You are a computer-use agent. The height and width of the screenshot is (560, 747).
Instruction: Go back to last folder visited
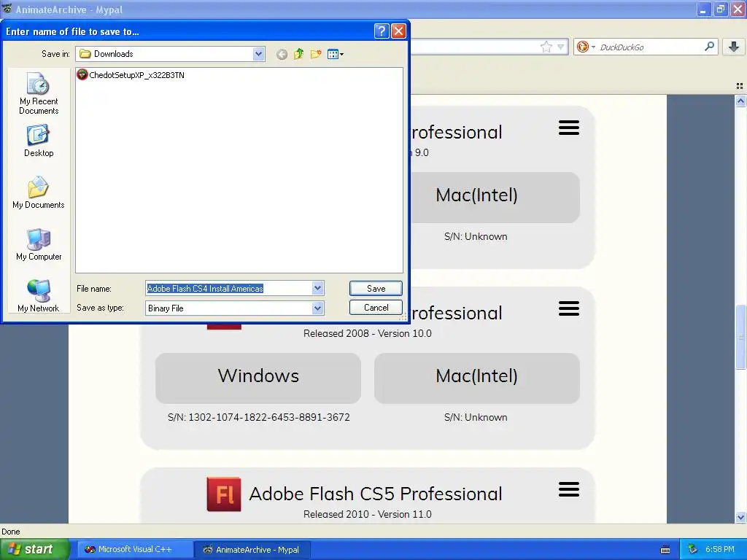tap(282, 54)
